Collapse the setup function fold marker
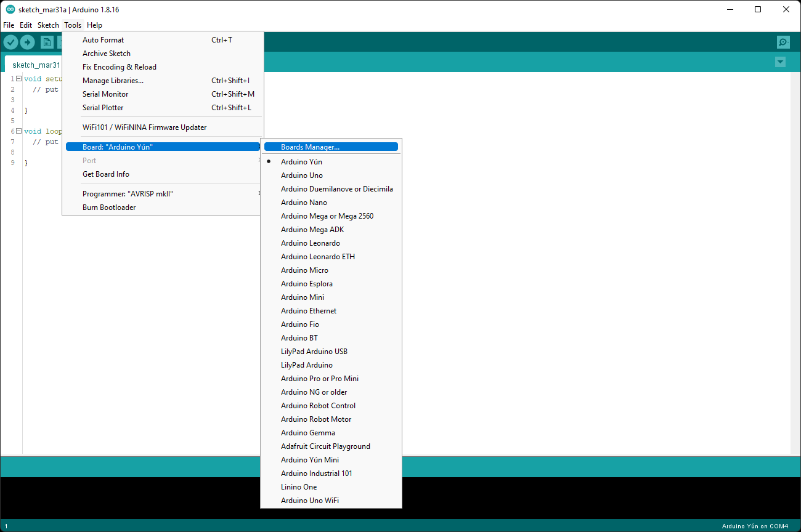The image size is (801, 532). tap(18, 79)
